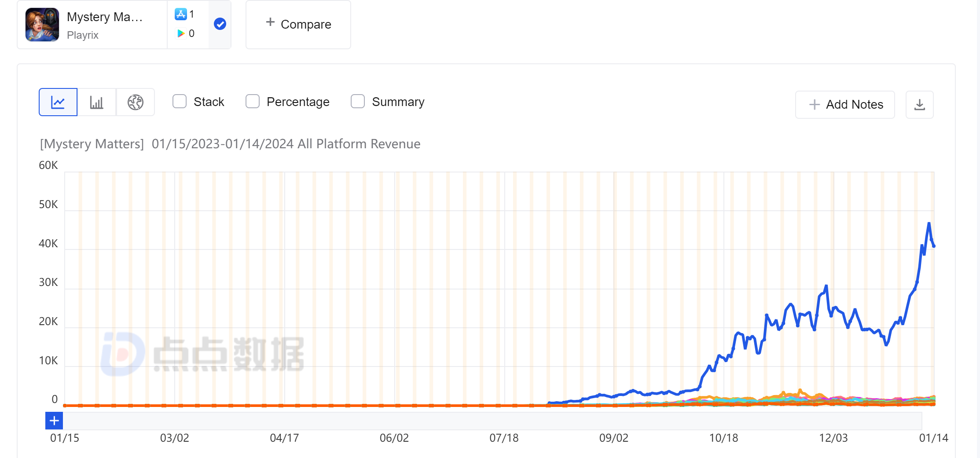This screenshot has height=458, width=980.
Task: Toggle the blue checkmark on app card
Action: click(220, 24)
